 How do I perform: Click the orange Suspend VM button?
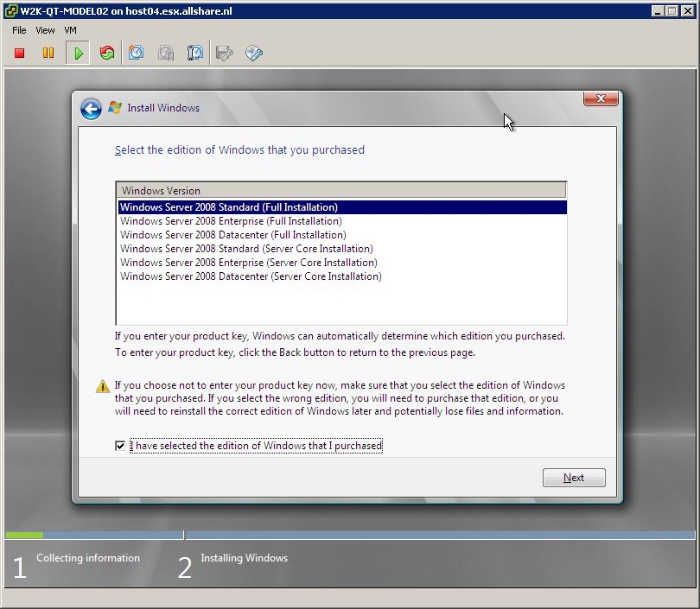tap(48, 53)
